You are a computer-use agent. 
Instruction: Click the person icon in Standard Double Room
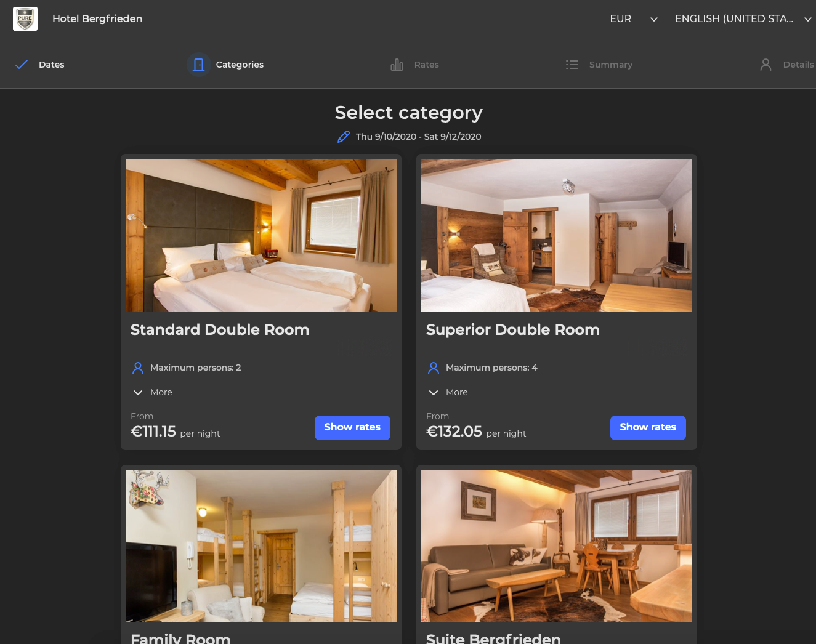pyautogui.click(x=138, y=368)
